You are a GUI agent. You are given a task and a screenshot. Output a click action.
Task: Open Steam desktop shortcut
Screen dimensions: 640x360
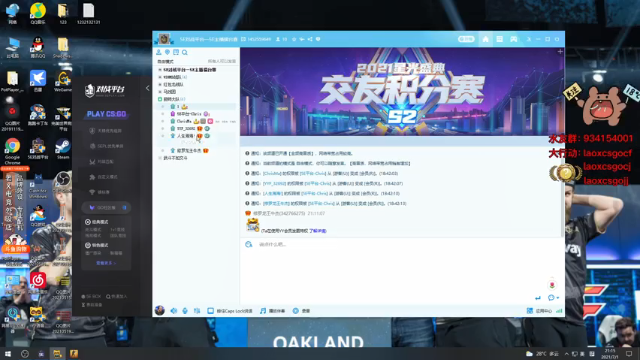62,149
